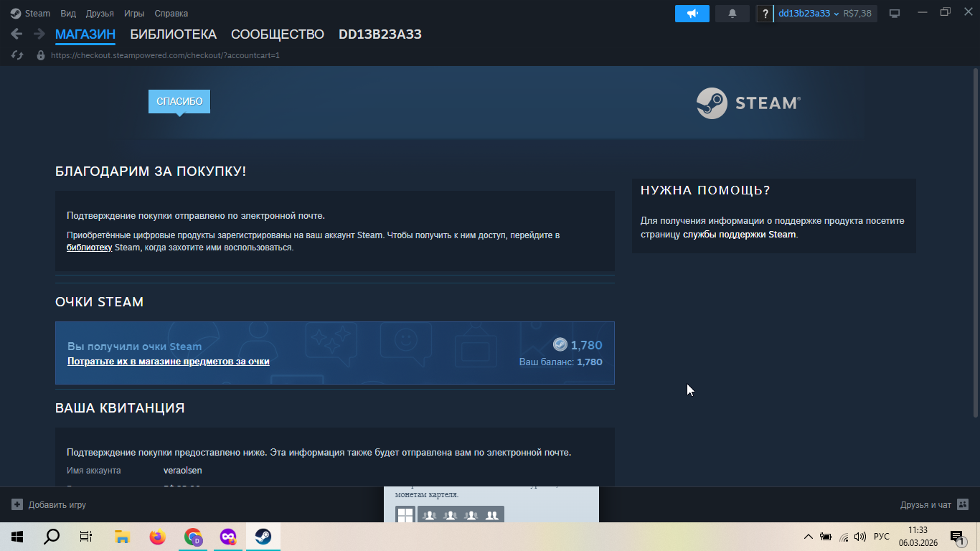
Task: Open Firefox from the taskbar
Action: tap(157, 537)
